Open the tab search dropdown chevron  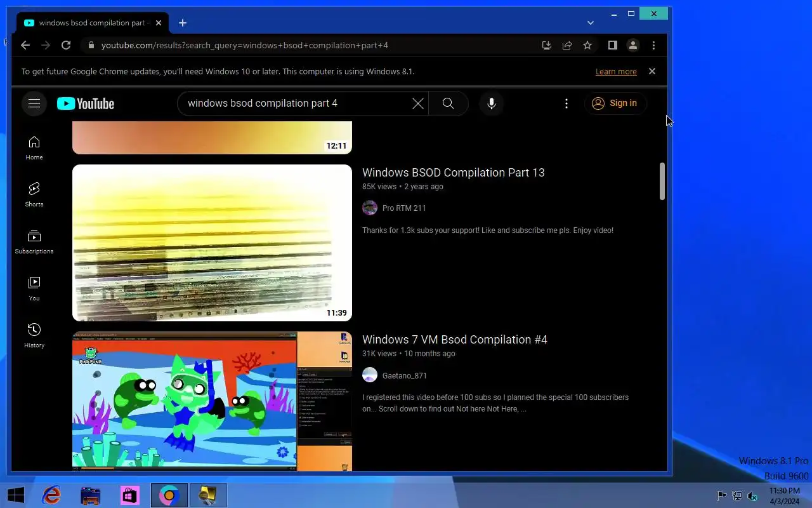pos(591,23)
